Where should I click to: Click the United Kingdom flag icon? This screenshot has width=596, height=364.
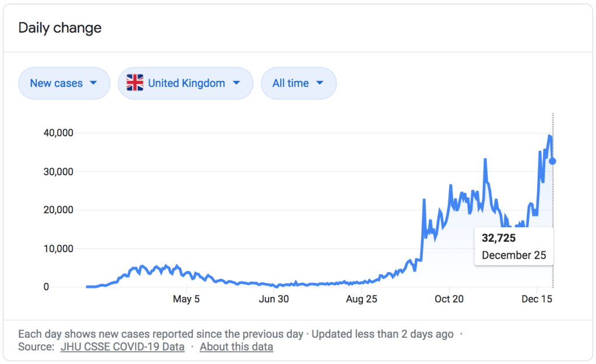click(135, 83)
